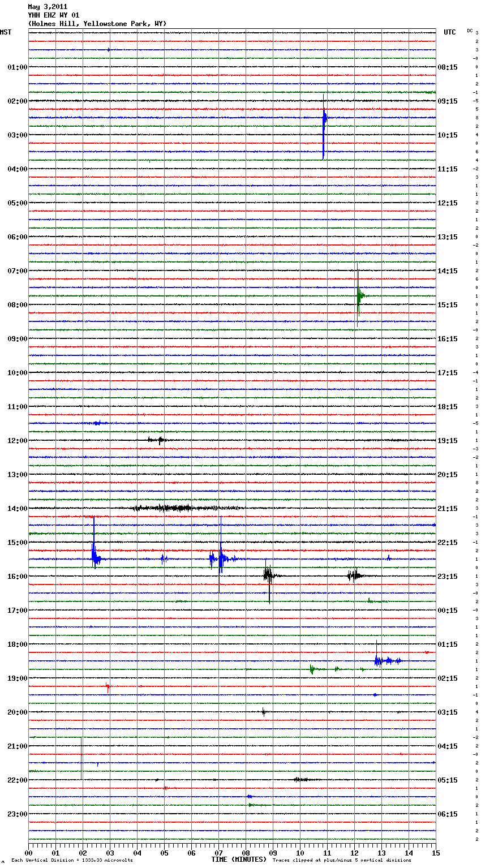Click the 19:15 UTC time label

coord(448,441)
